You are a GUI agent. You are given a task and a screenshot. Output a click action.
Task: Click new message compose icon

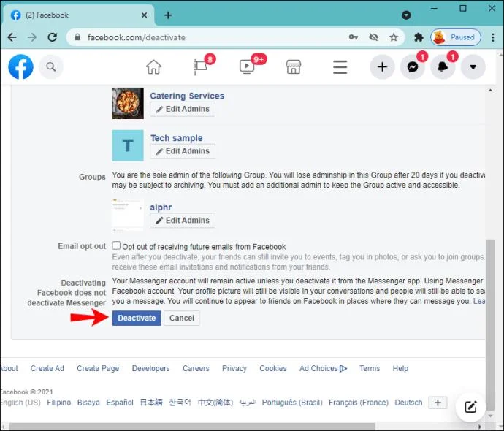(x=470, y=407)
